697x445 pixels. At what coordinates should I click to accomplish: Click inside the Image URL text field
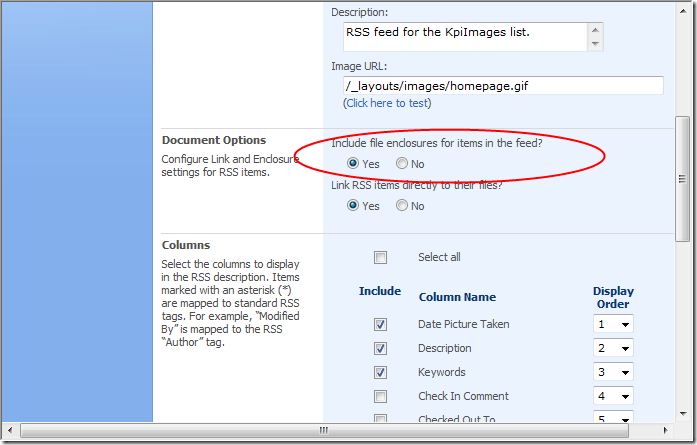(x=502, y=86)
